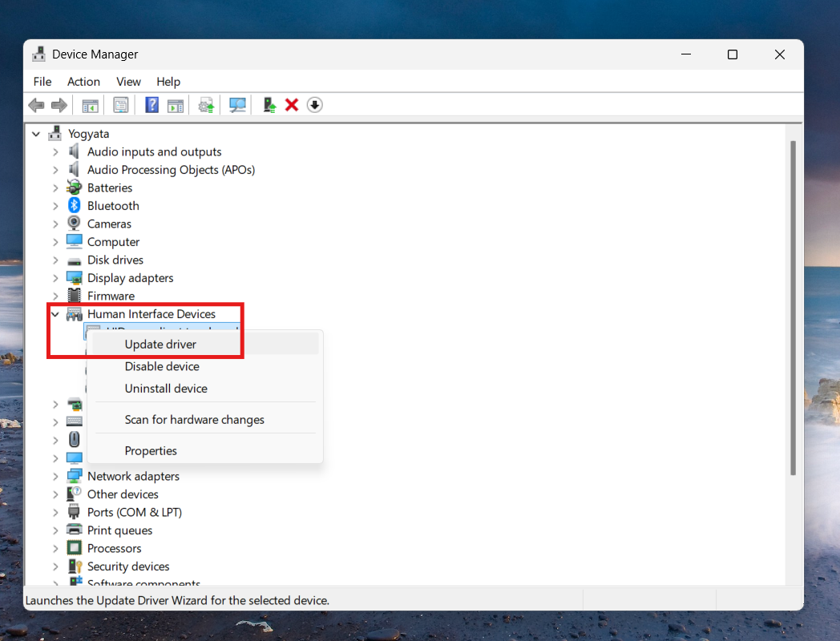The height and width of the screenshot is (641, 840).
Task: Open the Action menu
Action: (83, 81)
